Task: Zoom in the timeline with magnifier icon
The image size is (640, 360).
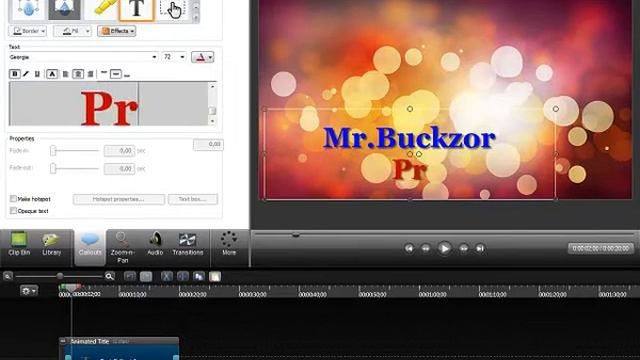Action: (x=109, y=276)
